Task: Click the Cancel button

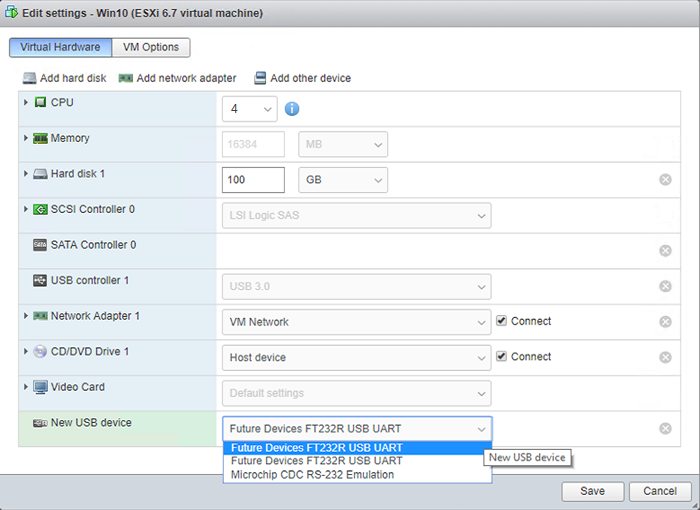Action: coord(660,491)
